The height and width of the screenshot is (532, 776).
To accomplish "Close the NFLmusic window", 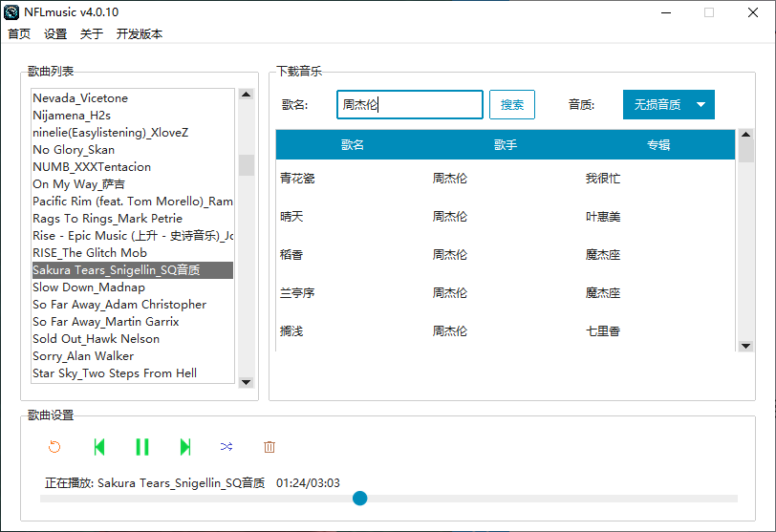I will (x=753, y=12).
